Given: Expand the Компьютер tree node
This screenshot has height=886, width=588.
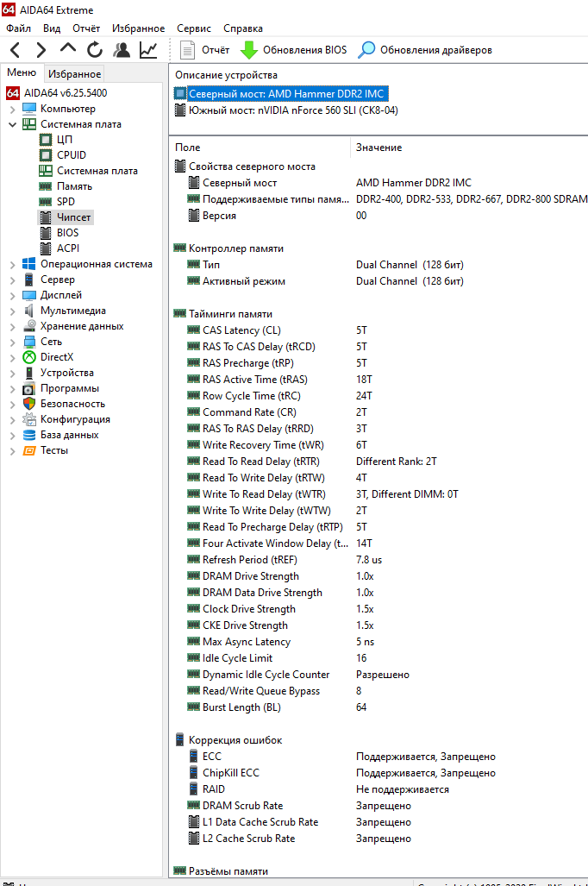Looking at the screenshot, I should click(x=12, y=109).
